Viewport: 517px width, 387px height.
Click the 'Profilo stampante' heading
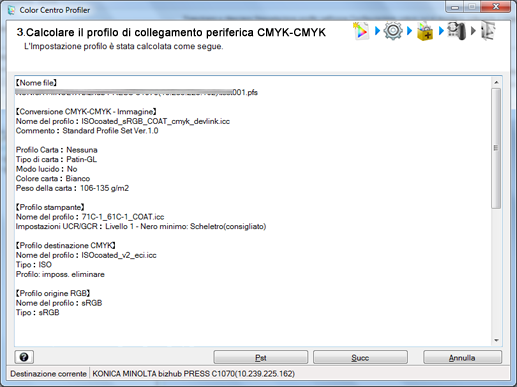coord(50,207)
